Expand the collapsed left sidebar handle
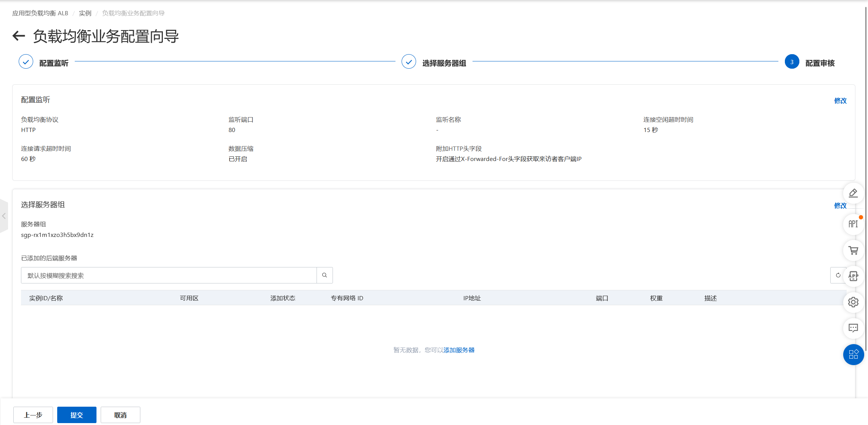Viewport: 868px width, 425px height. coord(4,216)
